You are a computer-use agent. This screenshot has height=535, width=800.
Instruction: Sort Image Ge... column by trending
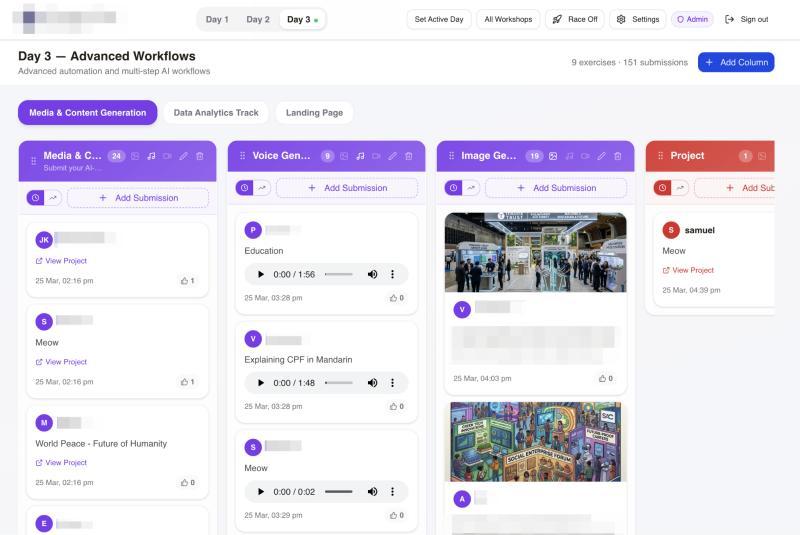click(471, 188)
